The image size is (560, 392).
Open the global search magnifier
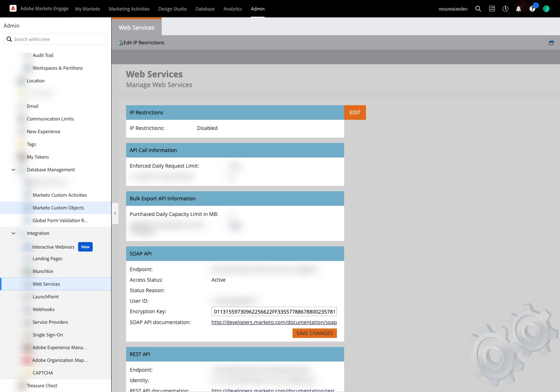pos(478,9)
